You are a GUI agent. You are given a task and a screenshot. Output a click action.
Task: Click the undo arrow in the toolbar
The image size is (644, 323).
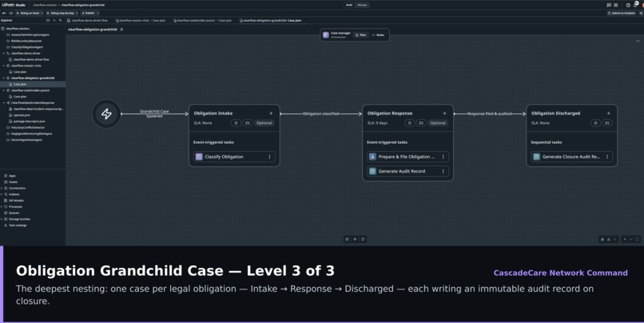coord(4,13)
